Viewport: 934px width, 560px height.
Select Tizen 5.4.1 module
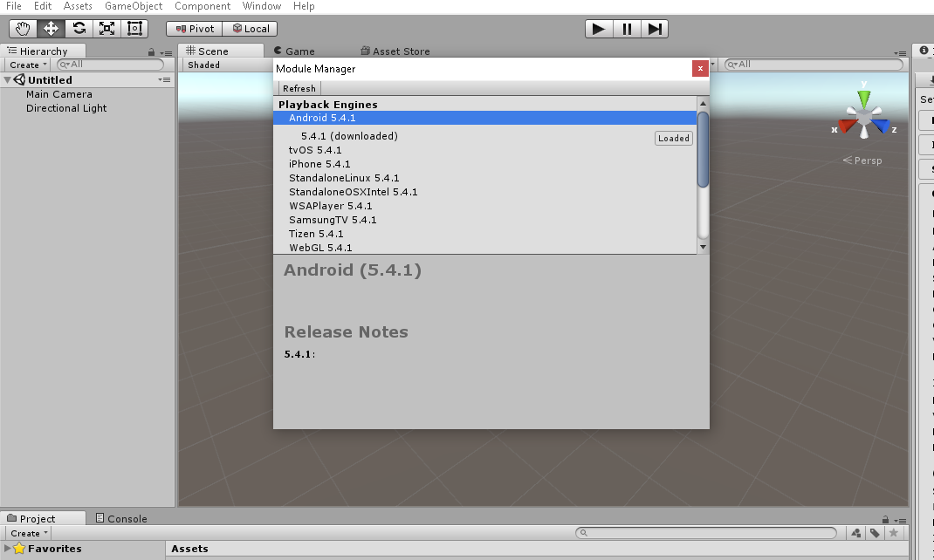pos(316,234)
